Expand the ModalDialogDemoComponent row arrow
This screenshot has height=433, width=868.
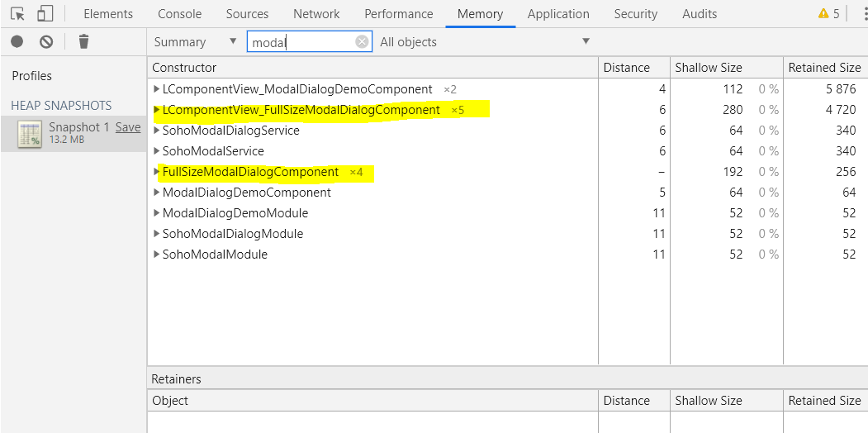[x=157, y=193]
